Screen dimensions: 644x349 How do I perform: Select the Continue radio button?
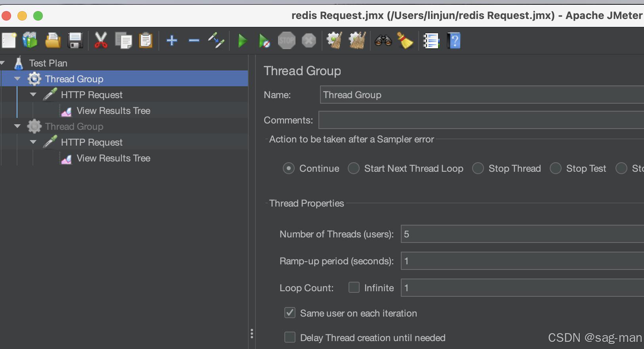(x=289, y=168)
